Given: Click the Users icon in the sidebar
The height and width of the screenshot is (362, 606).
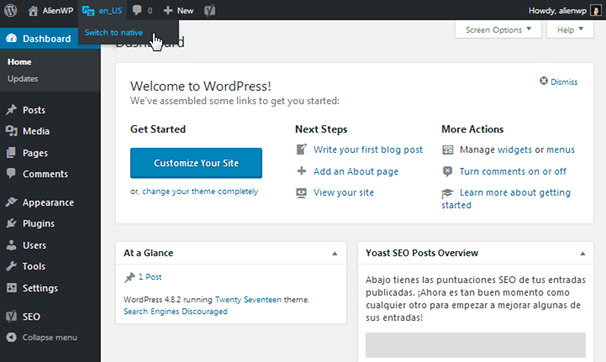Looking at the screenshot, I should click(11, 245).
